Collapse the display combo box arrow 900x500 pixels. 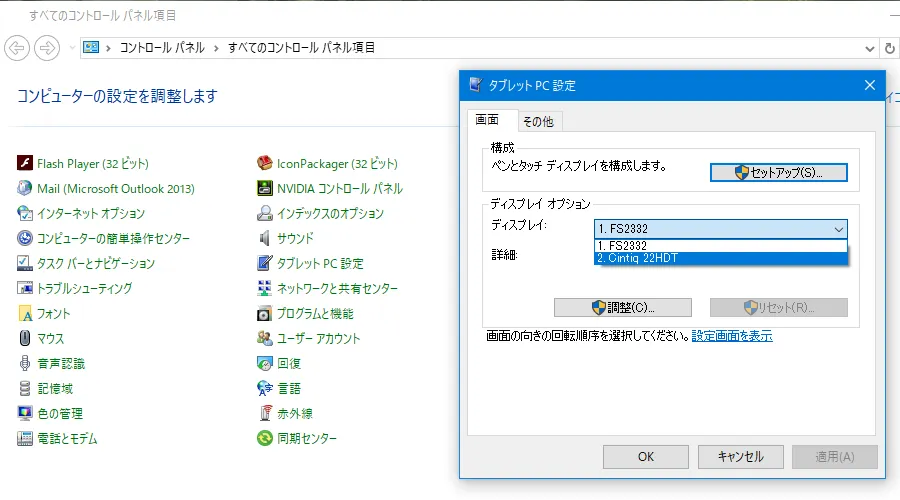(838, 228)
